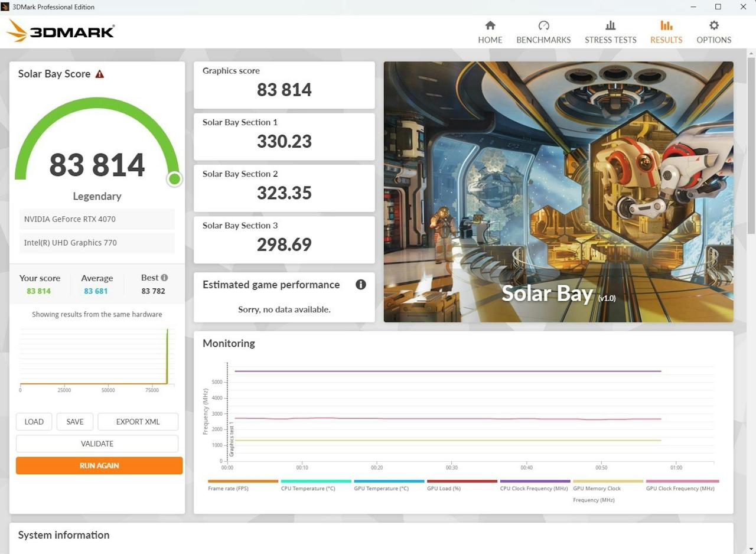Click the Graphics score value 83 814
This screenshot has width=756, height=554.
[x=284, y=90]
